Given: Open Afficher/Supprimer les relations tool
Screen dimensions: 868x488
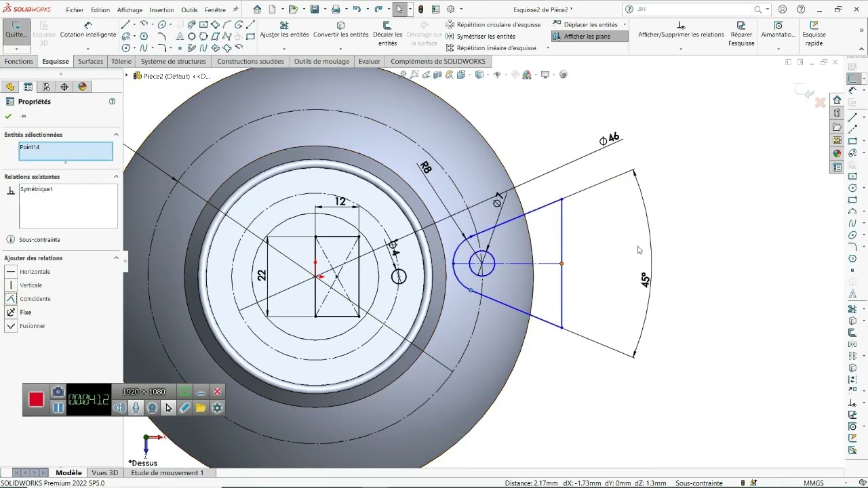Looking at the screenshot, I should click(x=681, y=30).
